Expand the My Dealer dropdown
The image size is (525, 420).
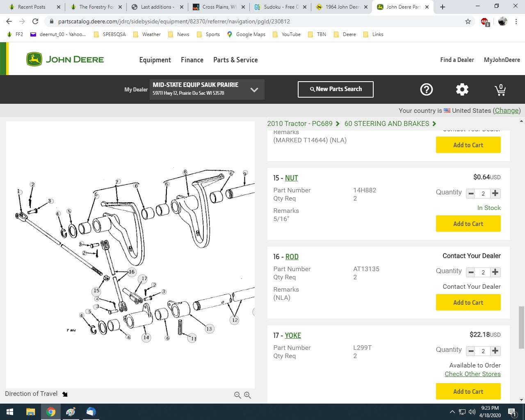point(254,89)
